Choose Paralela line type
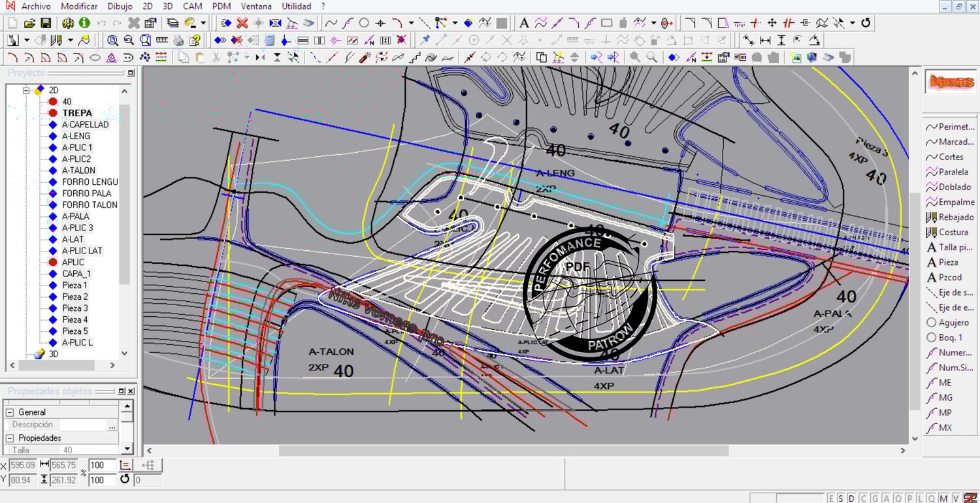Screen dimensions: 980x503 click(947, 172)
